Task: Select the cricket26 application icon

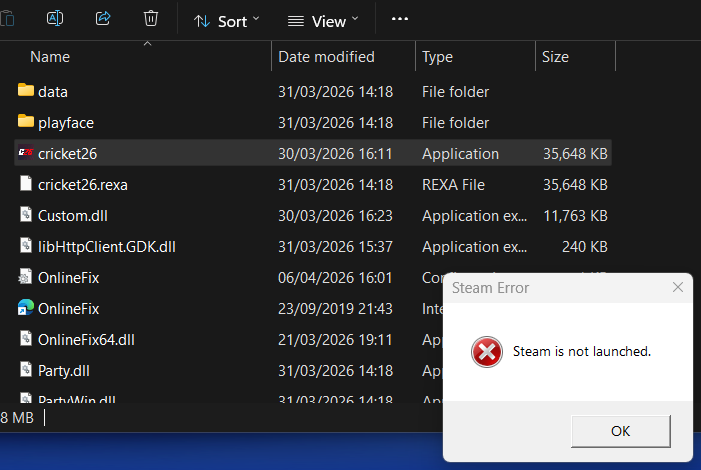Action: click(x=26, y=153)
